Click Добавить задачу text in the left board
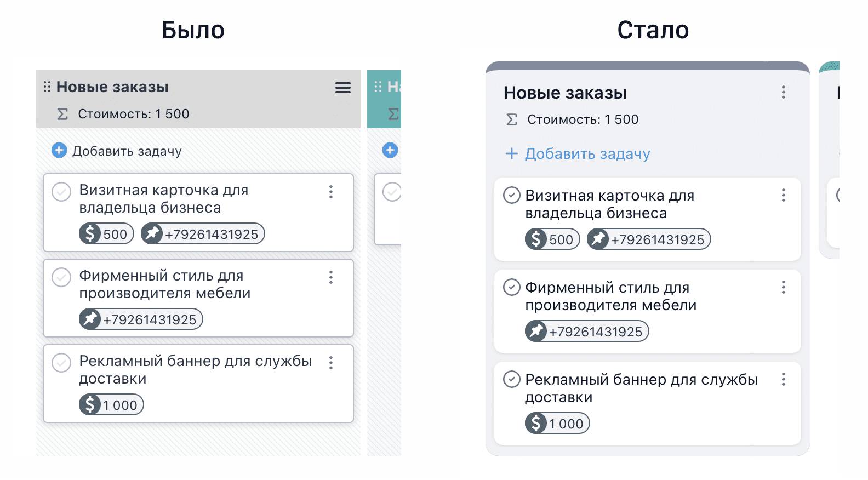868x480 pixels. (127, 151)
